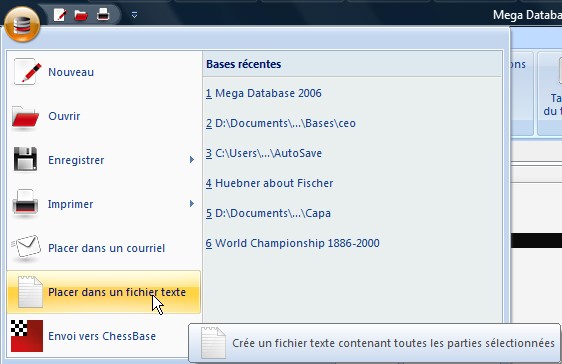562x364 pixels.
Task: Choose the Imprimer menu label
Action: [70, 204]
